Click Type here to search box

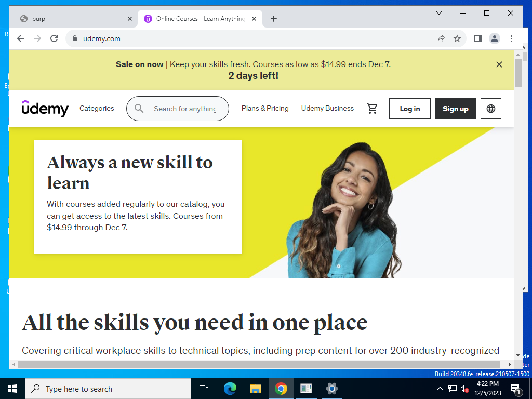click(x=108, y=389)
